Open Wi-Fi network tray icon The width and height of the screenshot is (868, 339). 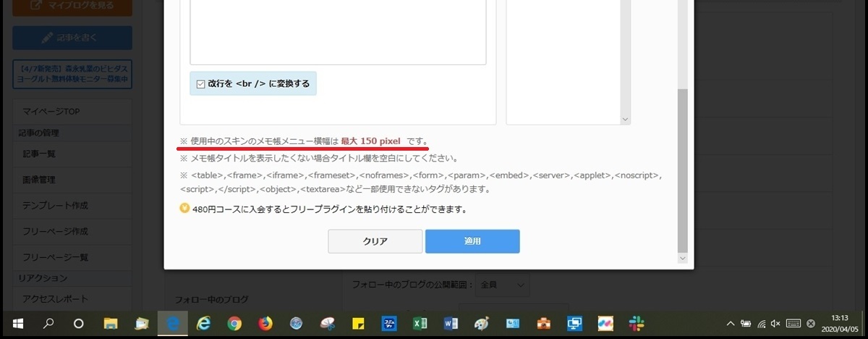tap(760, 324)
